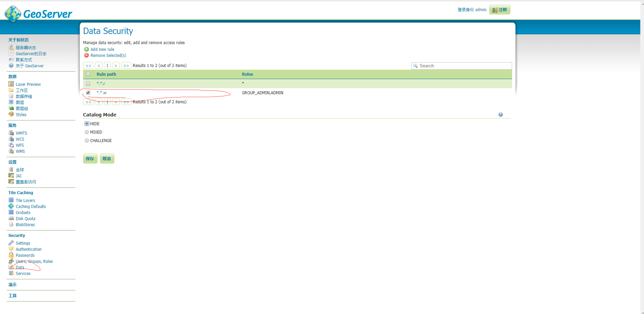Screen dimensions: 644x314
Task: Check the *.*.r rule checkbox
Action: click(x=88, y=83)
